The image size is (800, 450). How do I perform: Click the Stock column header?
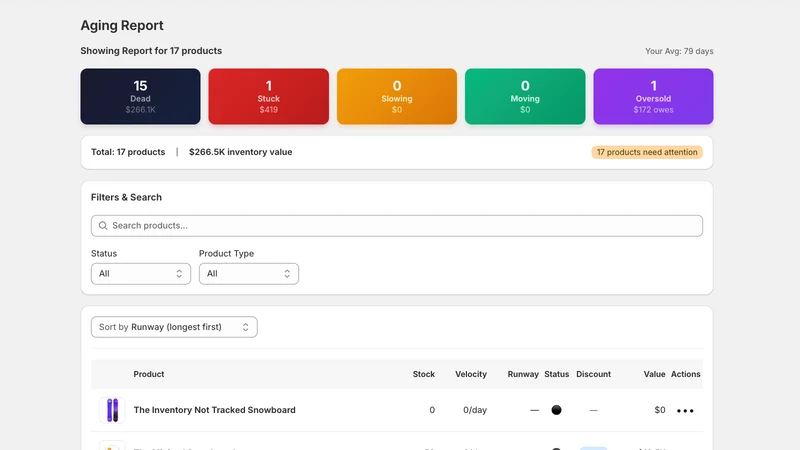point(423,374)
